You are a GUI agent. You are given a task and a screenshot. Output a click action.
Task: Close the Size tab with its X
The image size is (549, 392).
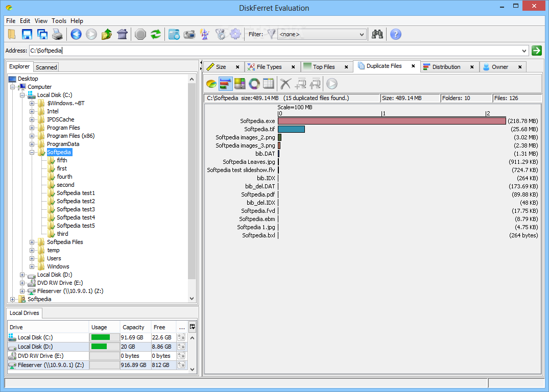[x=237, y=67]
